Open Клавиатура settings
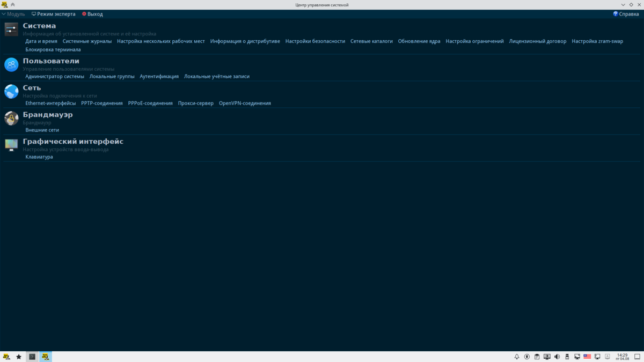Screen dimensions: 644x362 (x=39, y=157)
